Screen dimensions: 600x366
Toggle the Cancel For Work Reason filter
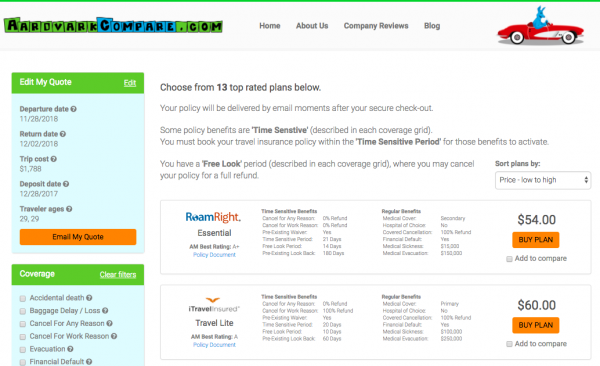tap(23, 337)
